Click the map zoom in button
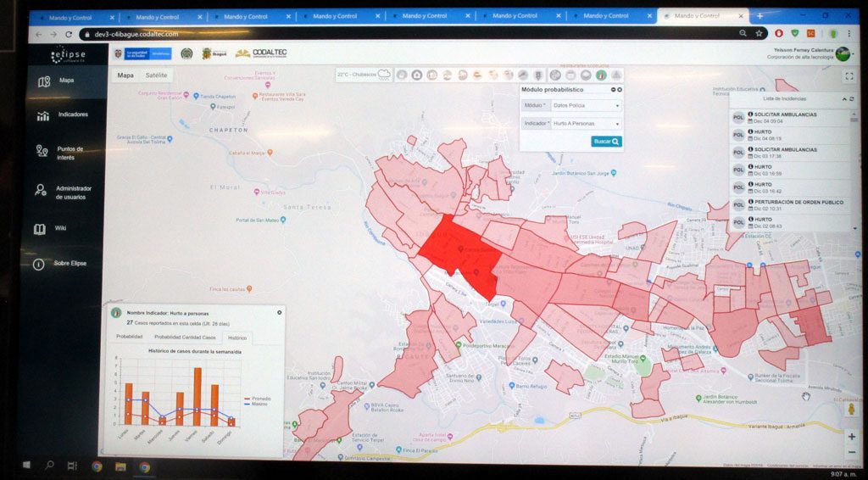Viewport: 868px width, 480px height. pyautogui.click(x=851, y=436)
